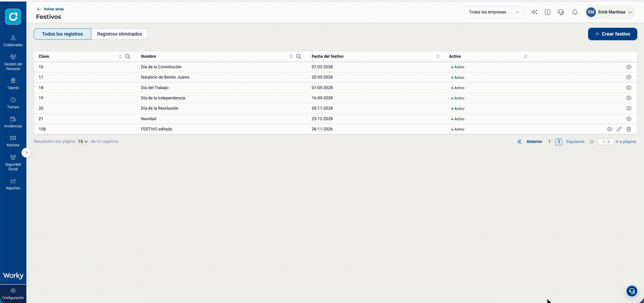Sort by Nombre column arrows
Viewport: 644px width, 303px height.
[x=291, y=56]
